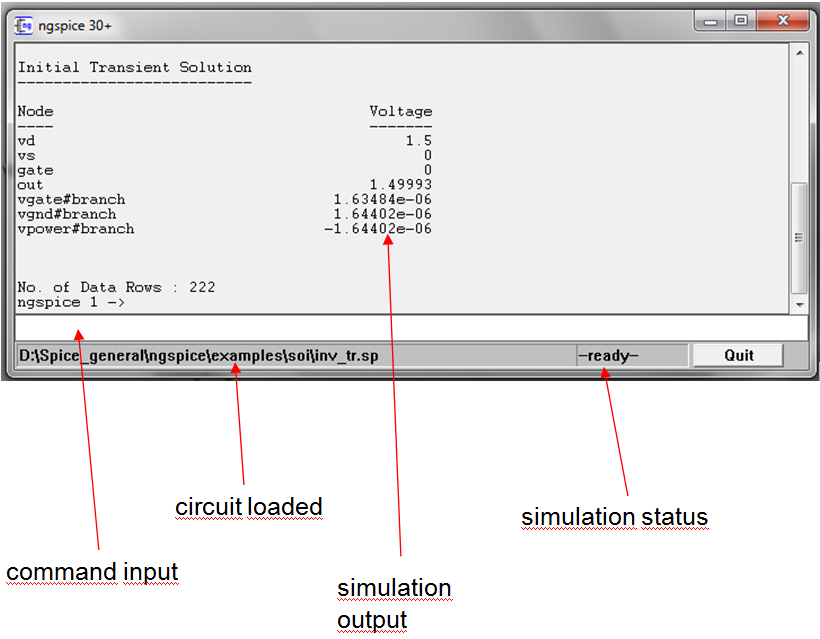The image size is (820, 639).
Task: Click the -ready- simulation status box
Action: click(x=631, y=355)
